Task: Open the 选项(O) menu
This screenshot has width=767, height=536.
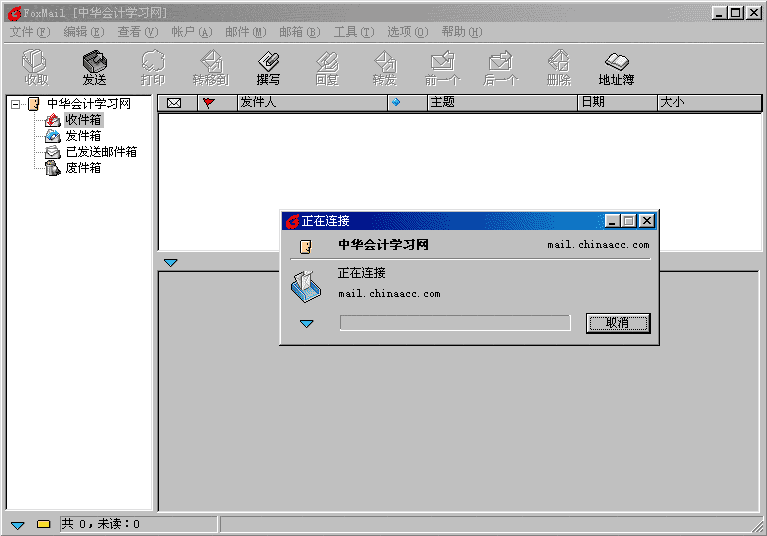Action: 407,32
